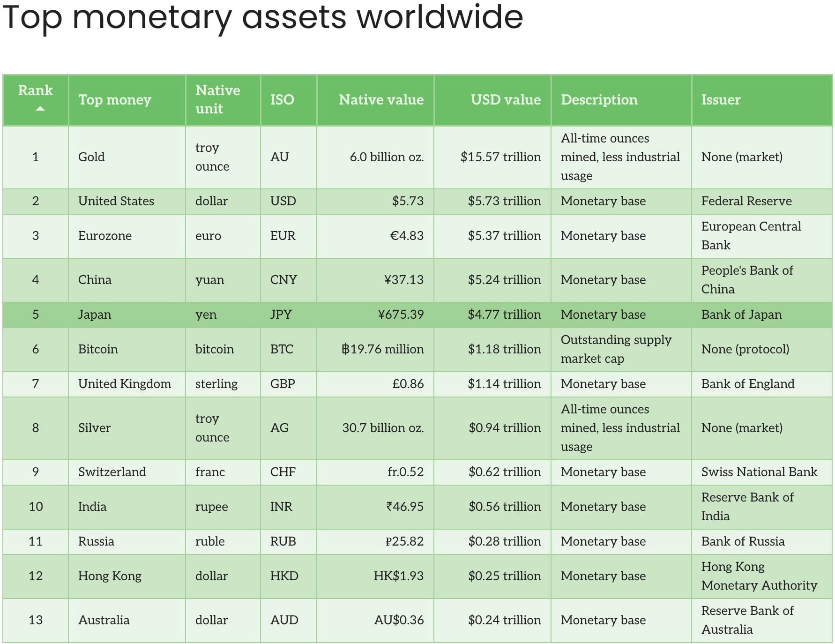
Task: Click the 30.7 billion oz. native value
Action: [383, 428]
